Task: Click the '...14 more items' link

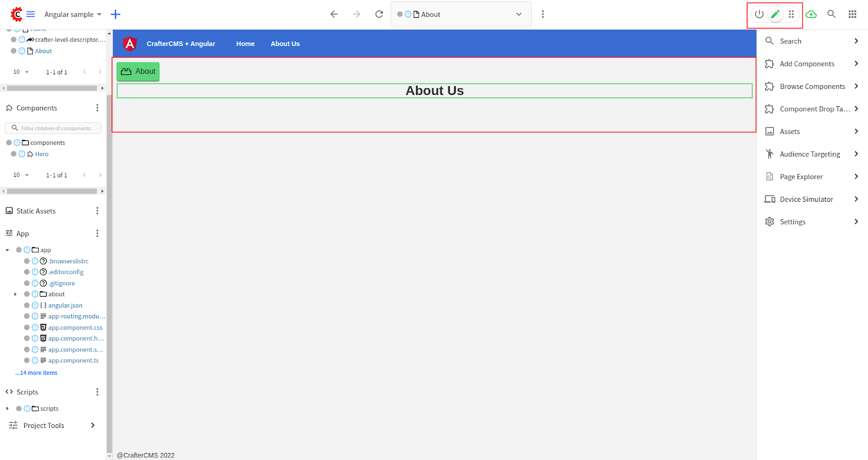Action: (x=36, y=373)
